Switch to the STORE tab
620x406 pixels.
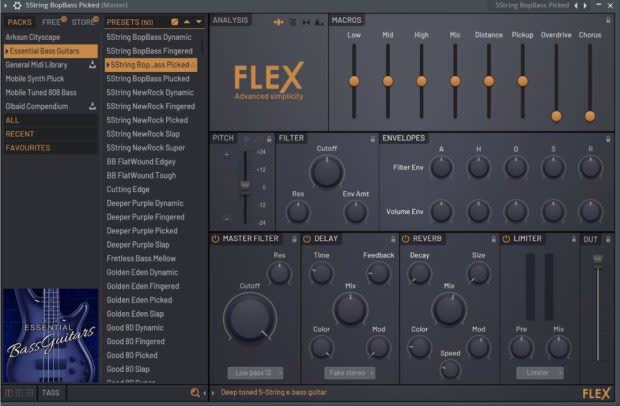tap(83, 22)
